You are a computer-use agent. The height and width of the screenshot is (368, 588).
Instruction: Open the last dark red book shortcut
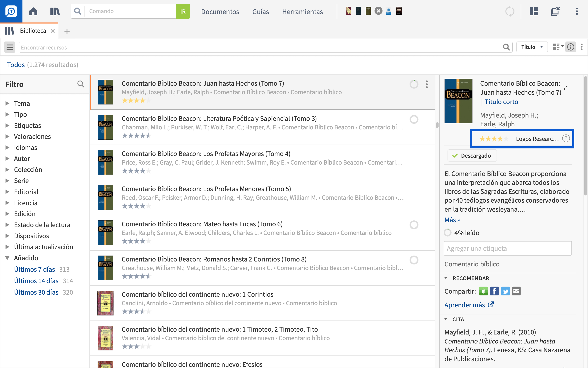click(x=399, y=11)
